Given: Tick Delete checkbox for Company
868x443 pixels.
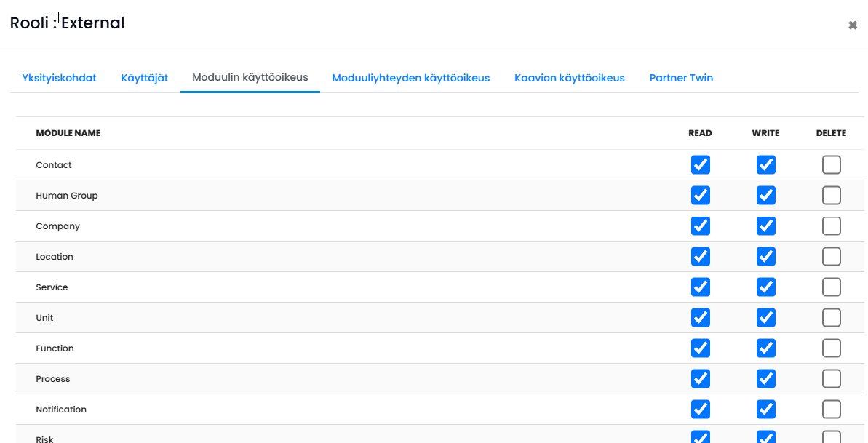Looking at the screenshot, I should pyautogui.click(x=832, y=226).
